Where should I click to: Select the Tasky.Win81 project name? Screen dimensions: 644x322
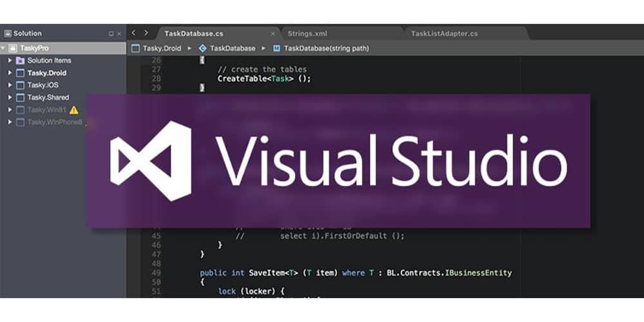click(x=46, y=109)
